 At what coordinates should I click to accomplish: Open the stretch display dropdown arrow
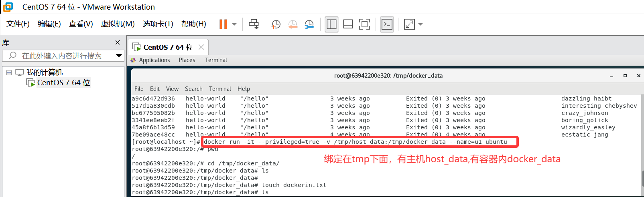click(421, 24)
